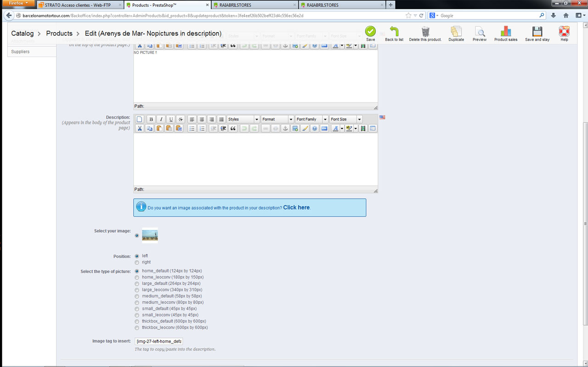Open the Help lifebuoy icon
Image resolution: width=588 pixels, height=367 pixels.
[564, 31]
